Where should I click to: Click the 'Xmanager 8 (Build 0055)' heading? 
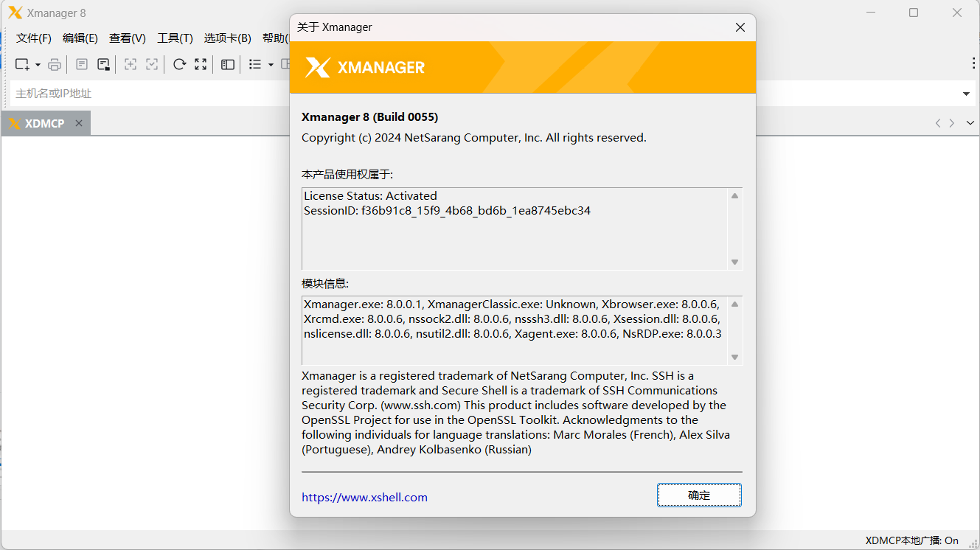click(x=369, y=116)
